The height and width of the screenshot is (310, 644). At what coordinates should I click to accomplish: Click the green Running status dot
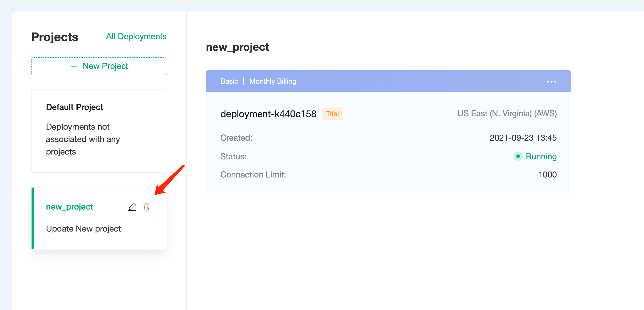(518, 156)
